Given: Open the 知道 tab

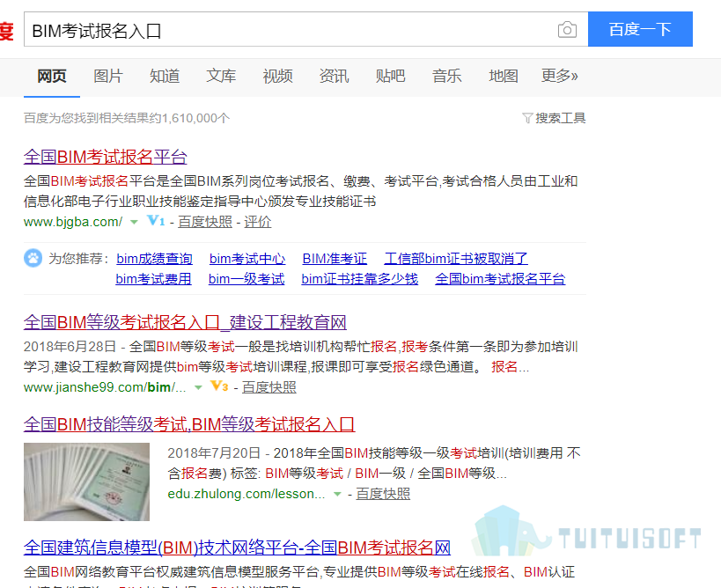Looking at the screenshot, I should click(x=165, y=76).
